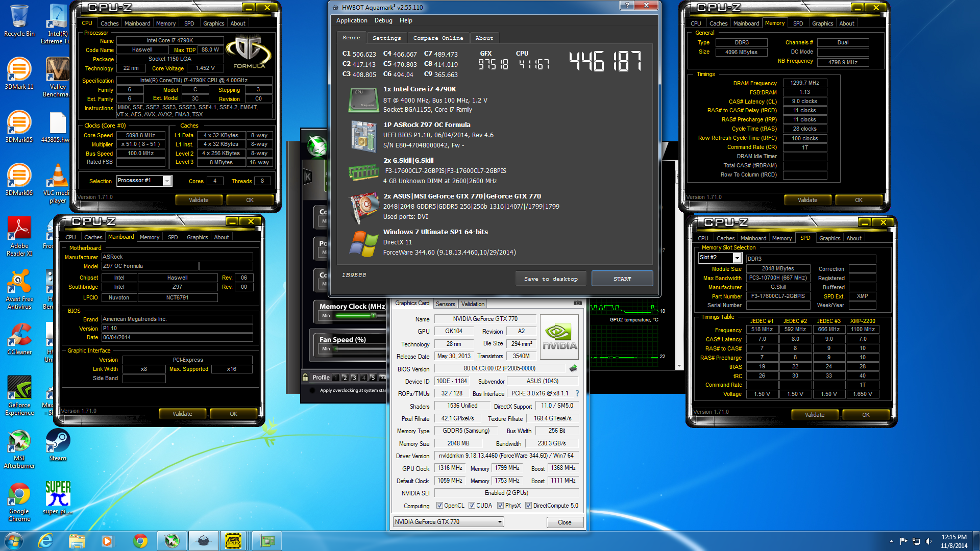The image size is (980, 551).
Task: Open super_pi desktop shortcut
Action: (58, 498)
